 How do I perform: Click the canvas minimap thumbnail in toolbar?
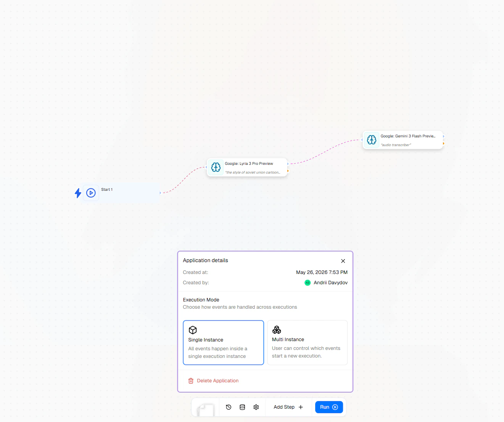pyautogui.click(x=206, y=410)
